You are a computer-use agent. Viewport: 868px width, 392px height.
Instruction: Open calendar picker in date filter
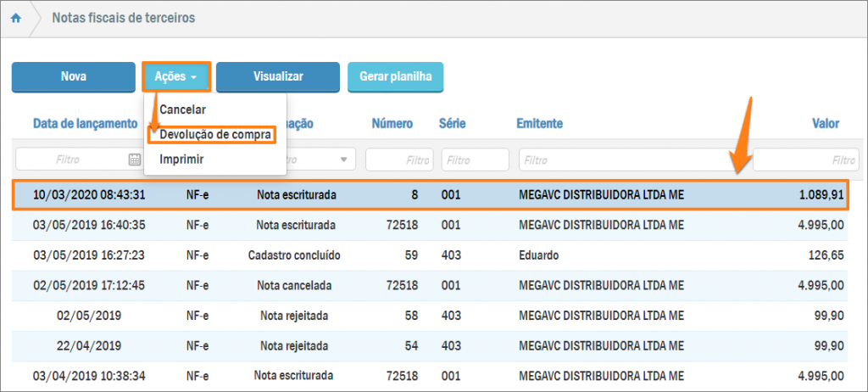pos(134,159)
